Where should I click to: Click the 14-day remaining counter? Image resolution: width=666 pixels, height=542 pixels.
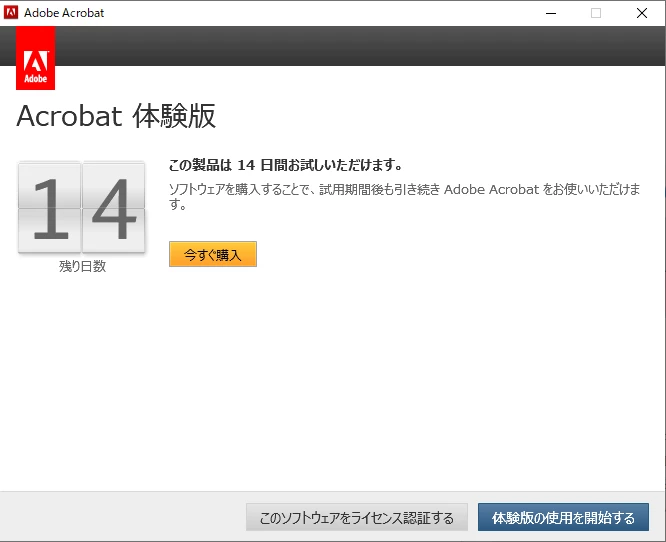[x=82, y=207]
